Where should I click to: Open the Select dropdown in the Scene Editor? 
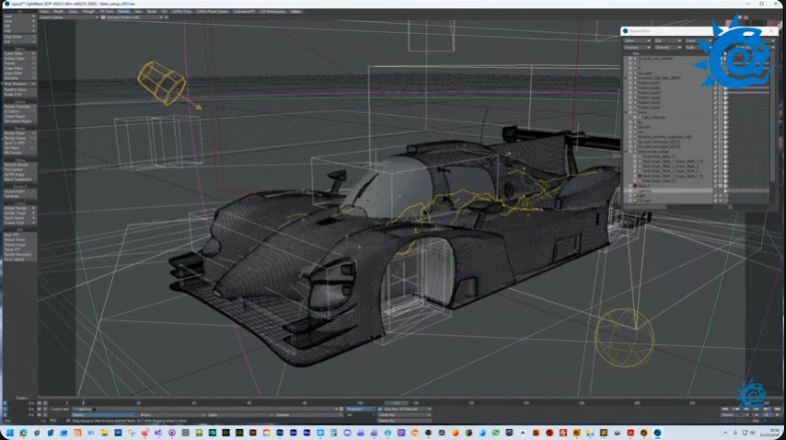[635, 41]
